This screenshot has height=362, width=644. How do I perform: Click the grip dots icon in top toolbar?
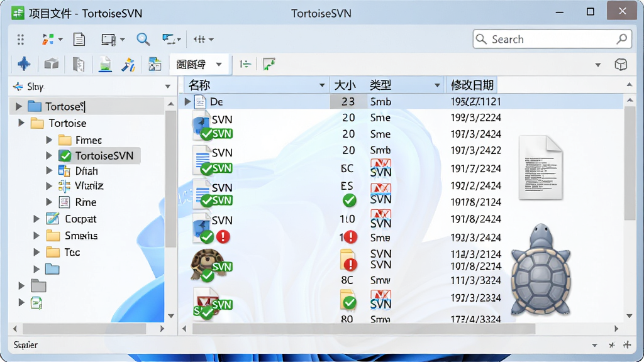21,40
